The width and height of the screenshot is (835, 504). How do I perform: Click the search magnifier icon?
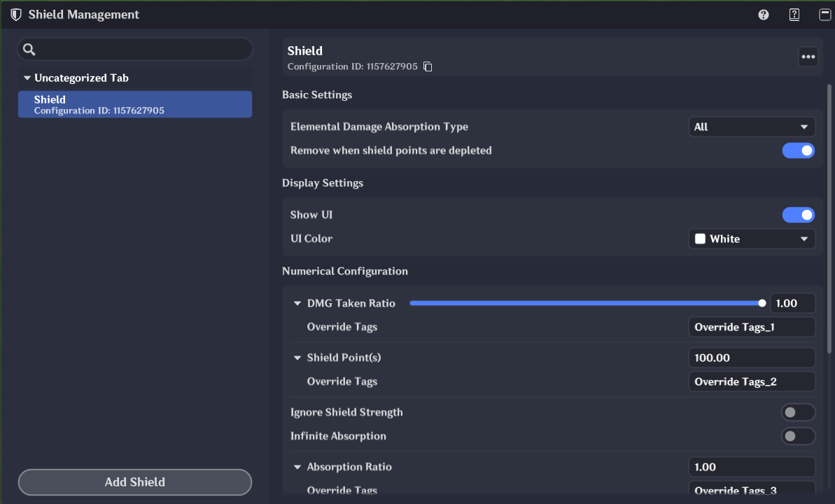coord(29,49)
